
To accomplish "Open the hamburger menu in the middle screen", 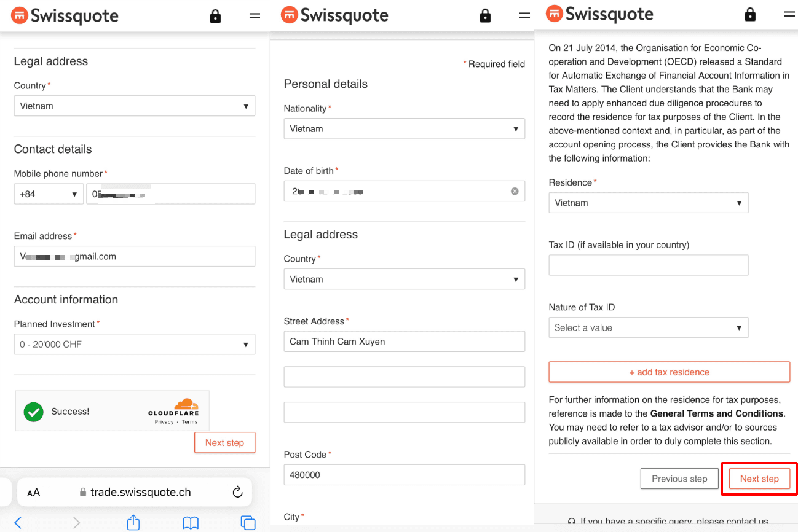I will coord(524,15).
